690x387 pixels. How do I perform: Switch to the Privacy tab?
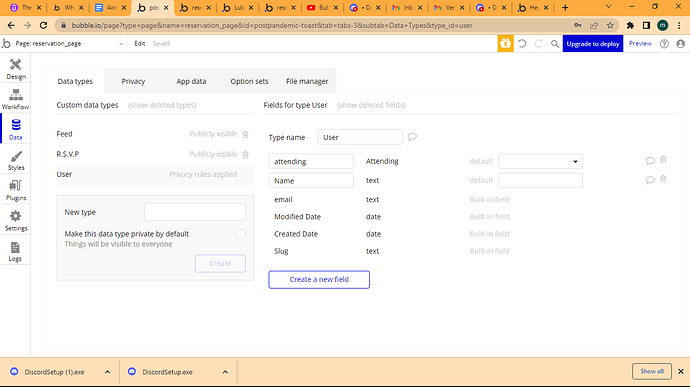(x=133, y=81)
